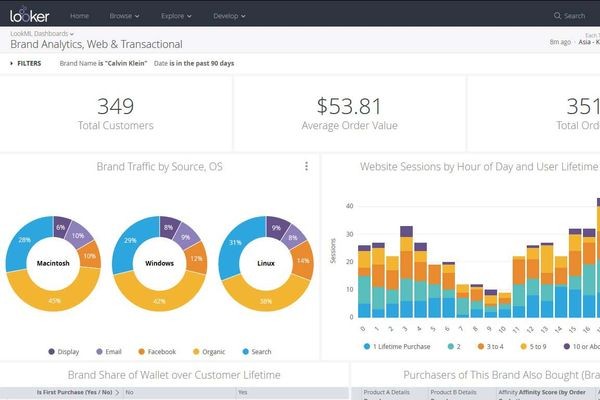
Task: Click the Organic segment of Macintosh donut
Action: [56, 300]
